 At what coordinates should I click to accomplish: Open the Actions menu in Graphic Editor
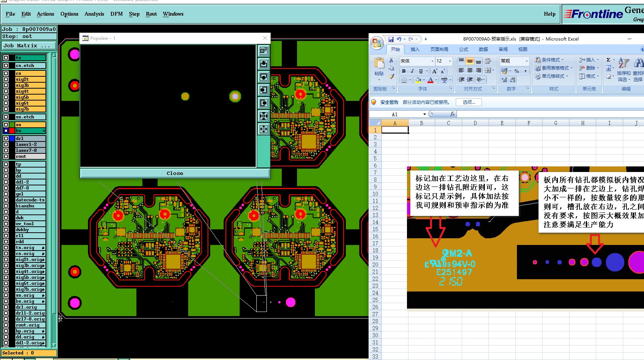pos(45,14)
